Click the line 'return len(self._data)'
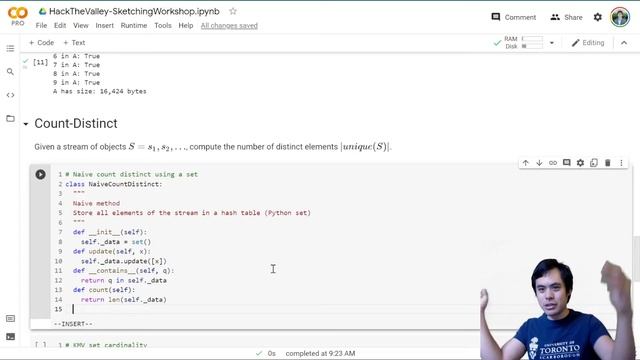Viewport: 640px width, 360px height. tap(124, 300)
